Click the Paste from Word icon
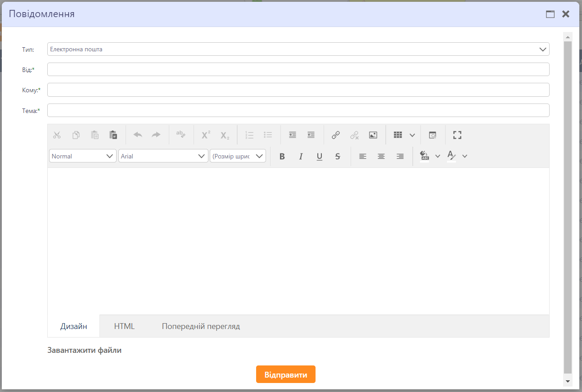Image resolution: width=582 pixels, height=392 pixels. [x=113, y=135]
